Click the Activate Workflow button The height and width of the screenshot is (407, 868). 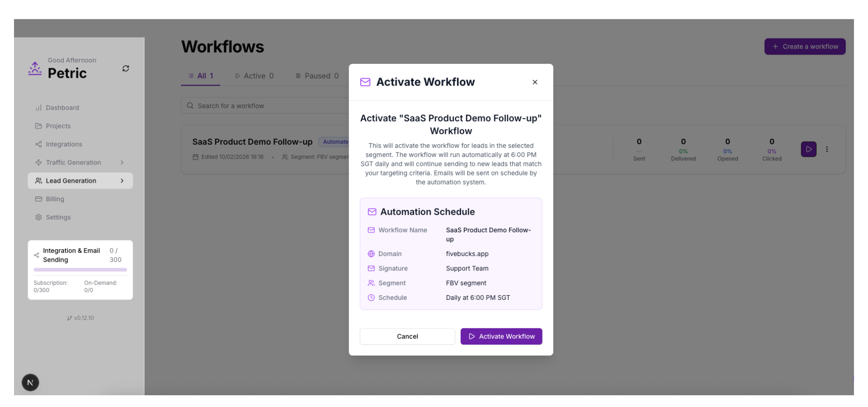501,336
